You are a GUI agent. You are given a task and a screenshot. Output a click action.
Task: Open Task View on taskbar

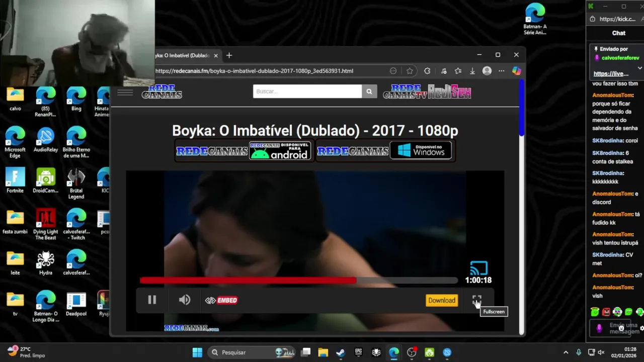click(x=305, y=352)
